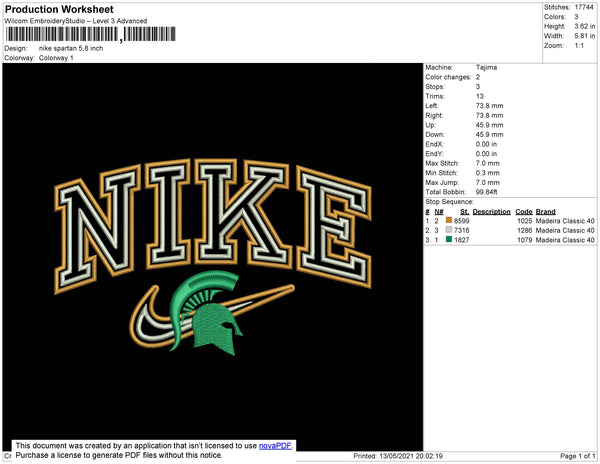Viewport: 600px width, 464px height.
Task: Click the 'Stop Sequence:' heading
Action: pos(449,202)
